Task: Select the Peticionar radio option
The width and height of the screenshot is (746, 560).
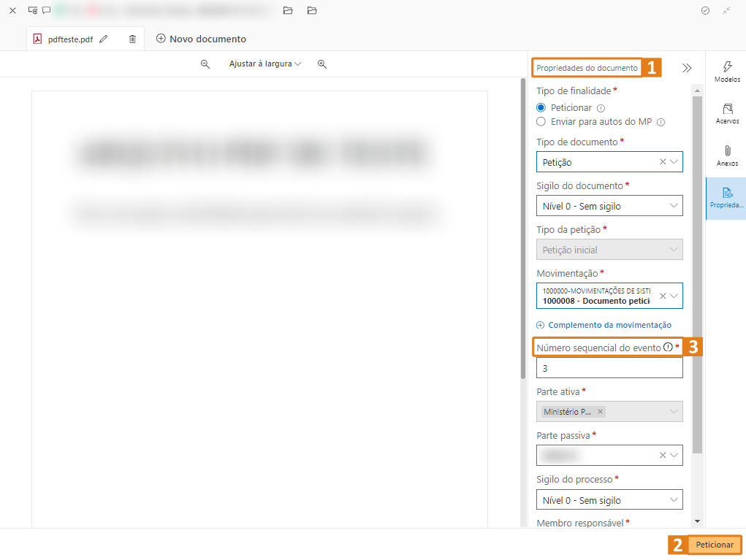Action: (x=541, y=107)
